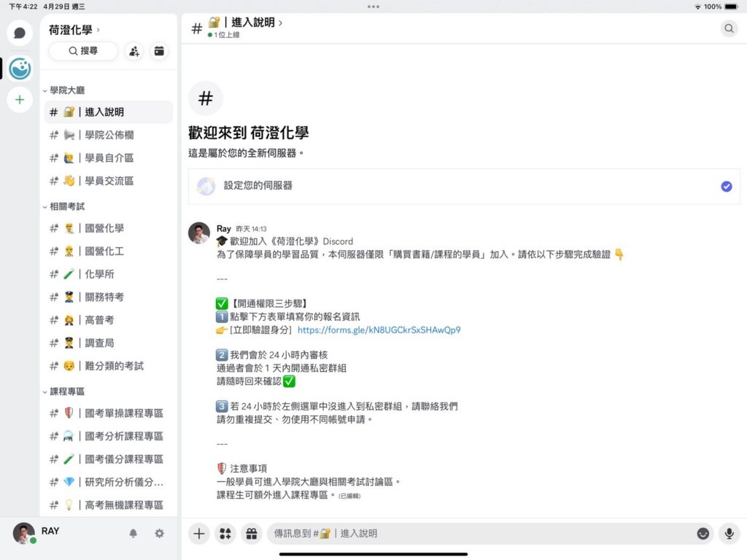Screen dimensions: 747x560
Task: Click the 搜尋 search button in sidebar
Action: (83, 51)
